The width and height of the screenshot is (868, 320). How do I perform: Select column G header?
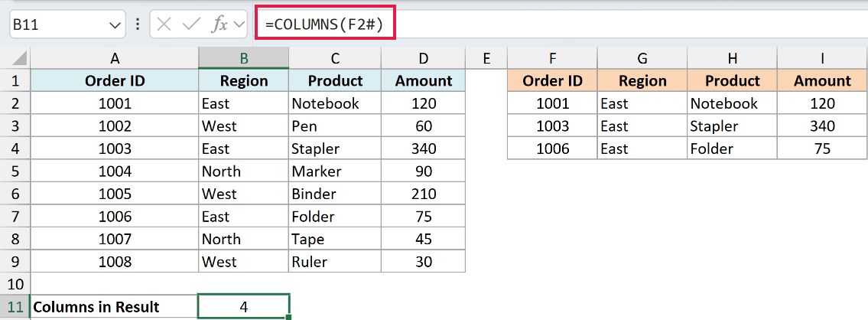pyautogui.click(x=642, y=58)
